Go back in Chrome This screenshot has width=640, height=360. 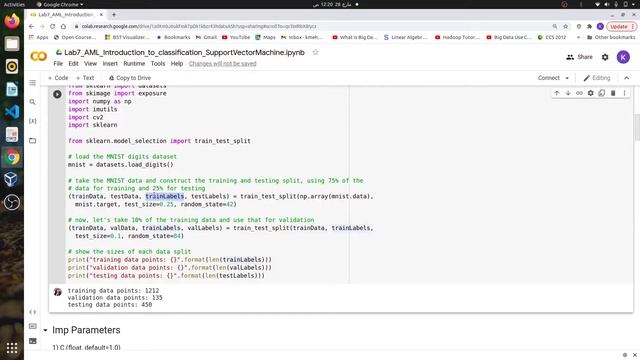[32, 26]
